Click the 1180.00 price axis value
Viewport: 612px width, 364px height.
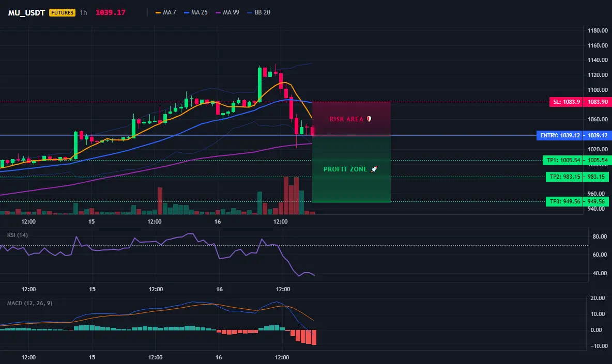598,30
